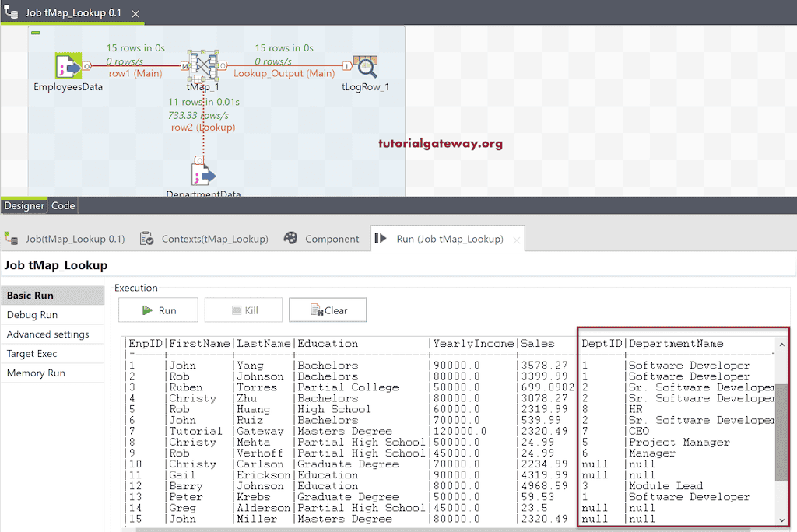Switch to the Code tab

(62, 205)
